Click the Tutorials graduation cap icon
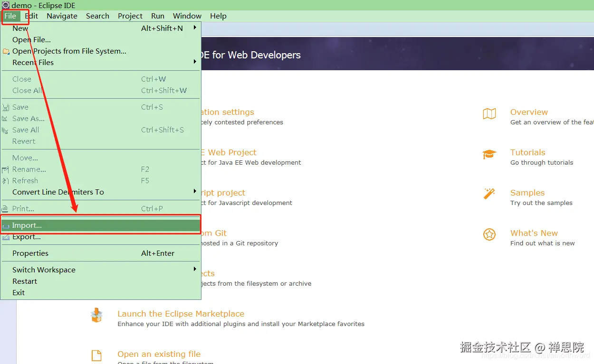Screen dimensions: 594x364 489,154
